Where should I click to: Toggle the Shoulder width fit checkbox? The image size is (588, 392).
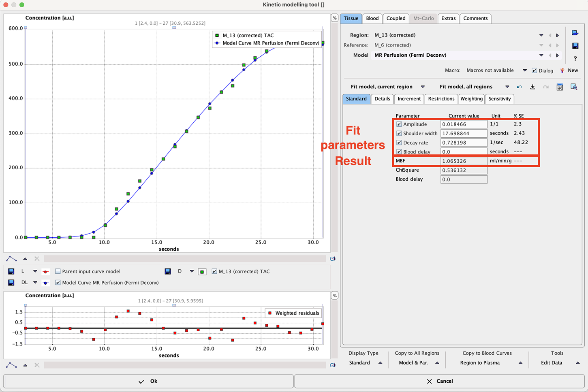(x=399, y=133)
